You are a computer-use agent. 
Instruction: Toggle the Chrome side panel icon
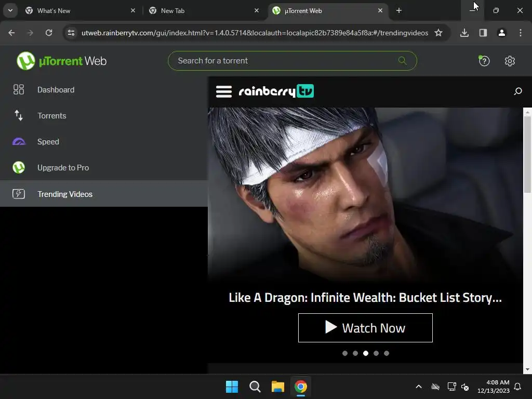483,33
